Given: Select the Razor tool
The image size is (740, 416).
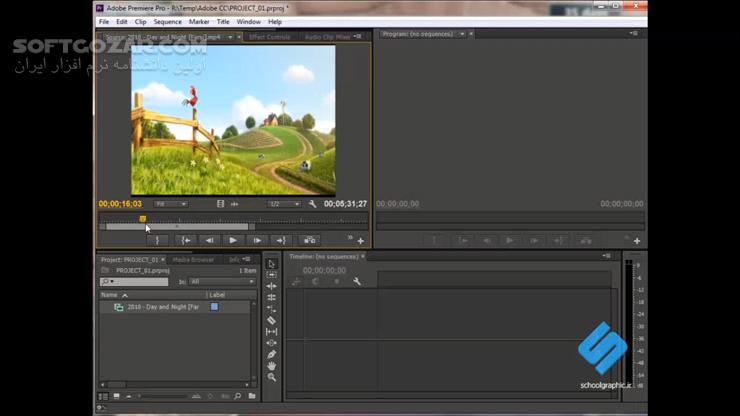Looking at the screenshot, I should [x=271, y=320].
